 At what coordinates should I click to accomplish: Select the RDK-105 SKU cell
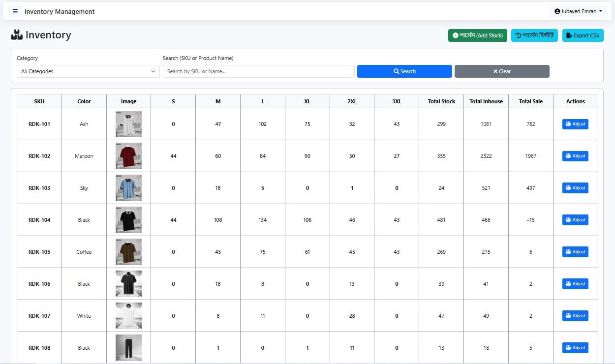39,252
